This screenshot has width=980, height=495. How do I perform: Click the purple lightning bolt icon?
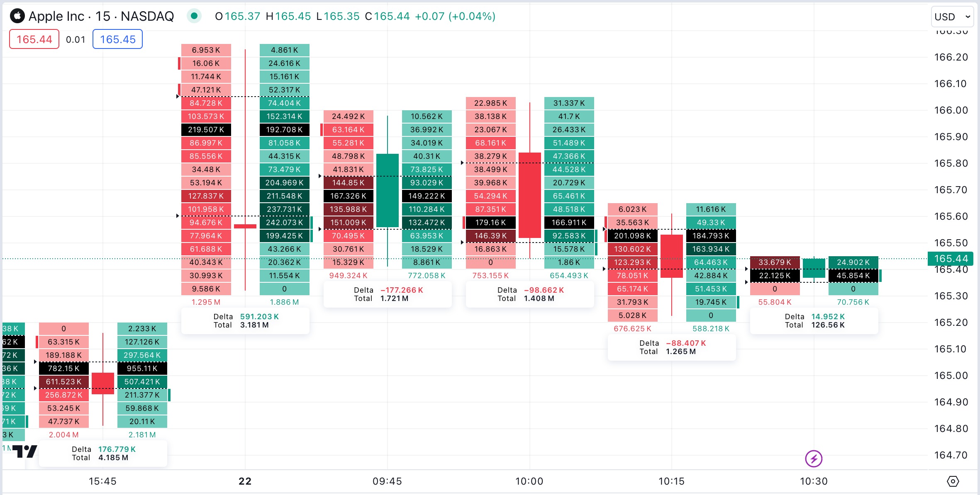pyautogui.click(x=813, y=459)
